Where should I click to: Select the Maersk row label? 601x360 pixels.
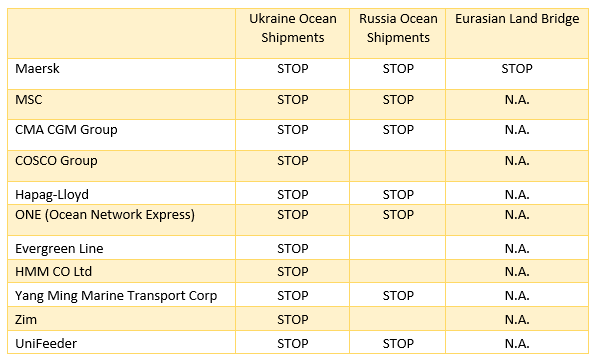(122, 74)
